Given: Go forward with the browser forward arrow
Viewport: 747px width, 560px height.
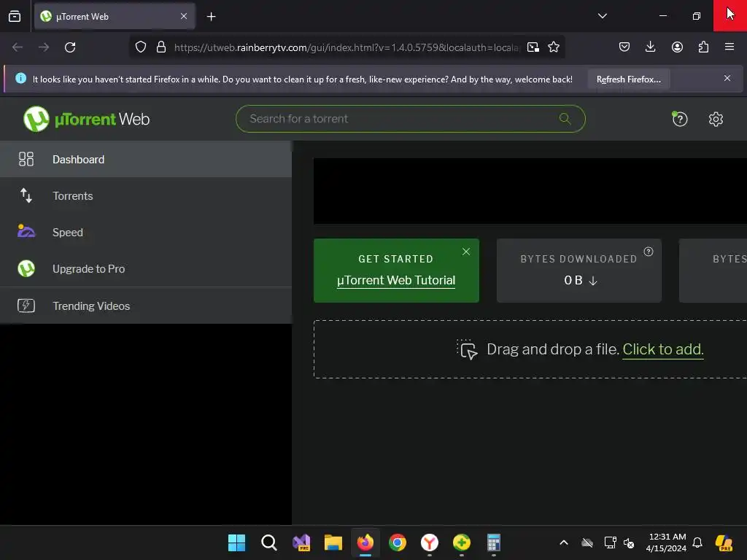Looking at the screenshot, I should click(x=43, y=47).
